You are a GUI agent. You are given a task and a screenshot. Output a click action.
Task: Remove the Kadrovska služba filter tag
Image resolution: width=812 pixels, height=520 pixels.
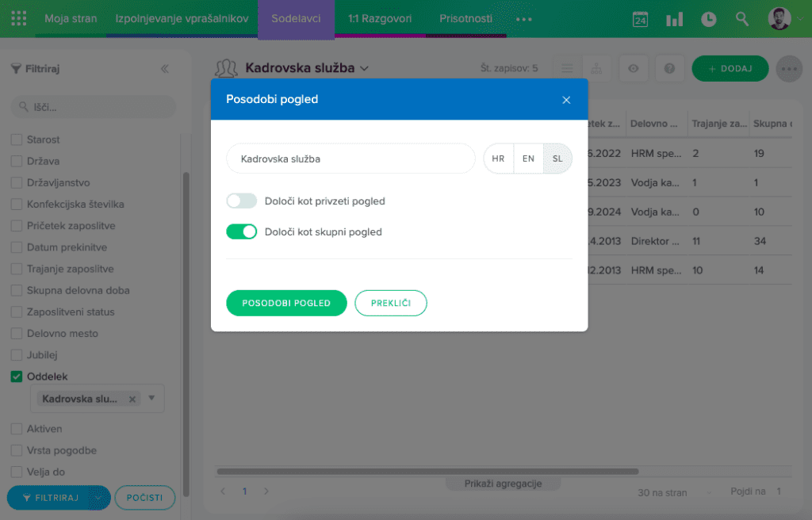(x=132, y=400)
